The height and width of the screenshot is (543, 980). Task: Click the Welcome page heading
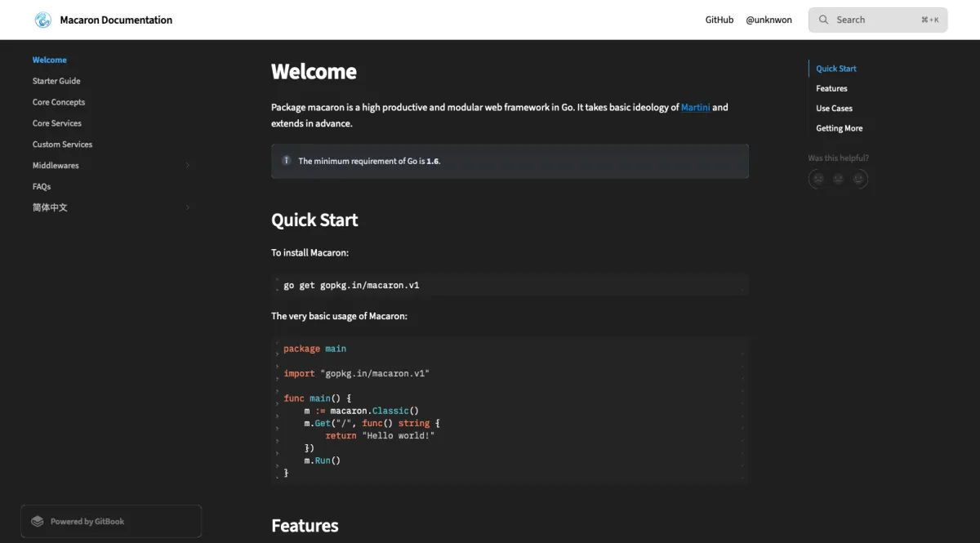(x=314, y=72)
